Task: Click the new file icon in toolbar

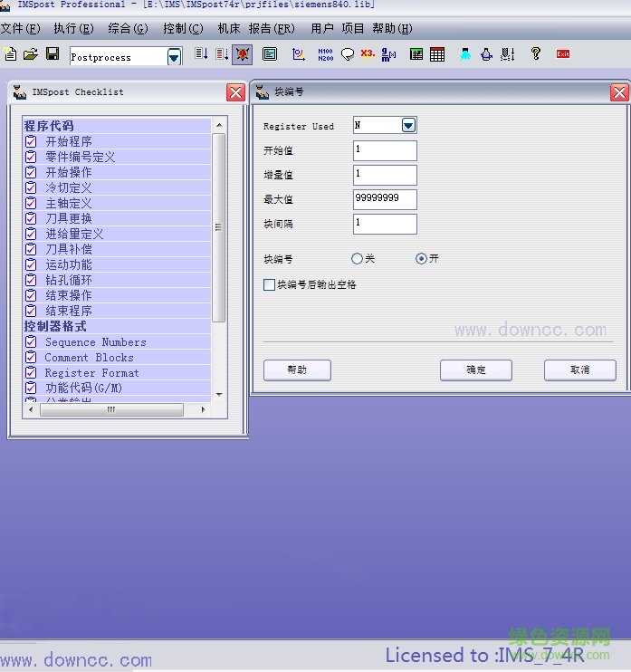Action: pyautogui.click(x=10, y=54)
